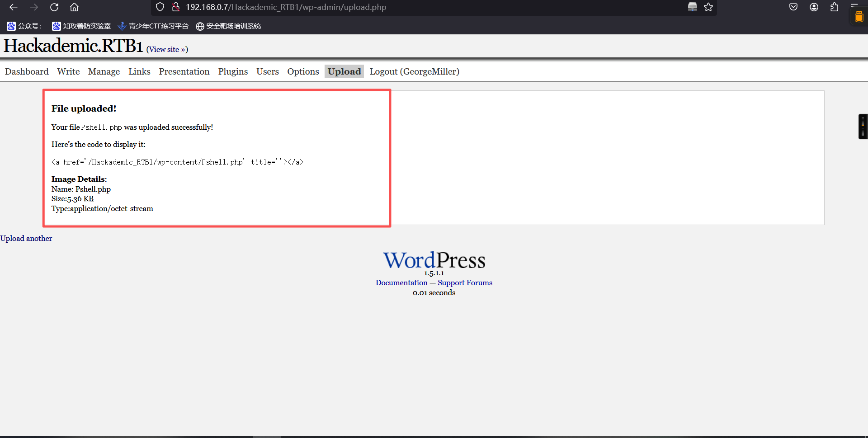Click the 'Type:application/octet-stream' detail
868x438 pixels.
click(102, 208)
